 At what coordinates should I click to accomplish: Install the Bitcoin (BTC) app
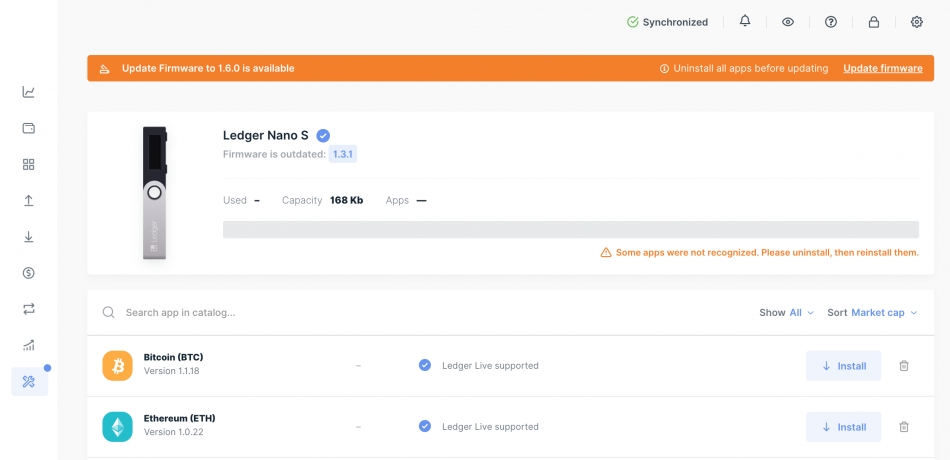click(x=843, y=365)
